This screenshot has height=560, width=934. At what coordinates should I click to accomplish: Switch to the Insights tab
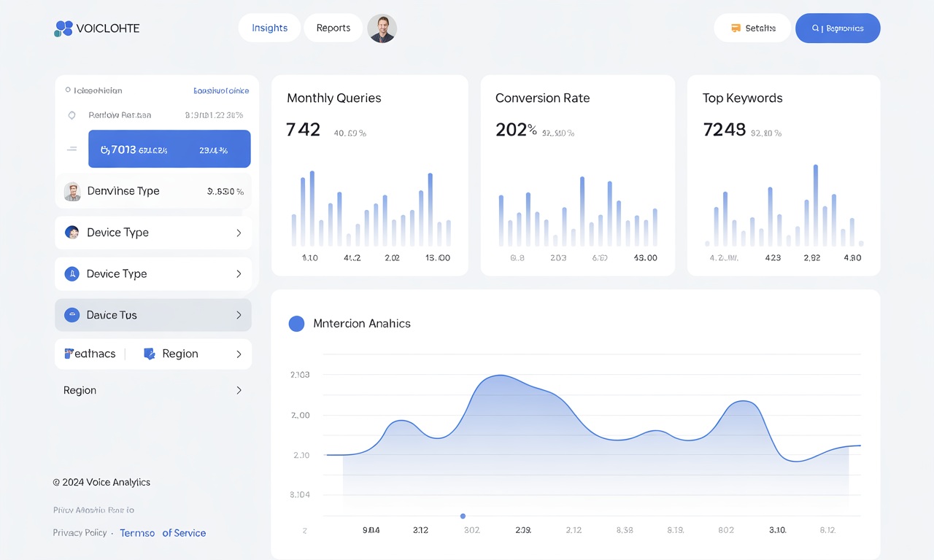pos(269,28)
